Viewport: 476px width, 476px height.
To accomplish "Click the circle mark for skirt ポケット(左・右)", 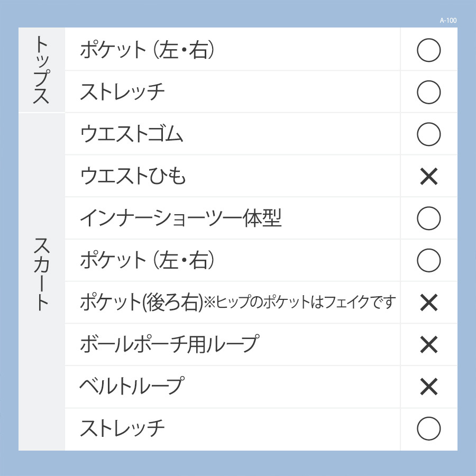I will click(428, 260).
